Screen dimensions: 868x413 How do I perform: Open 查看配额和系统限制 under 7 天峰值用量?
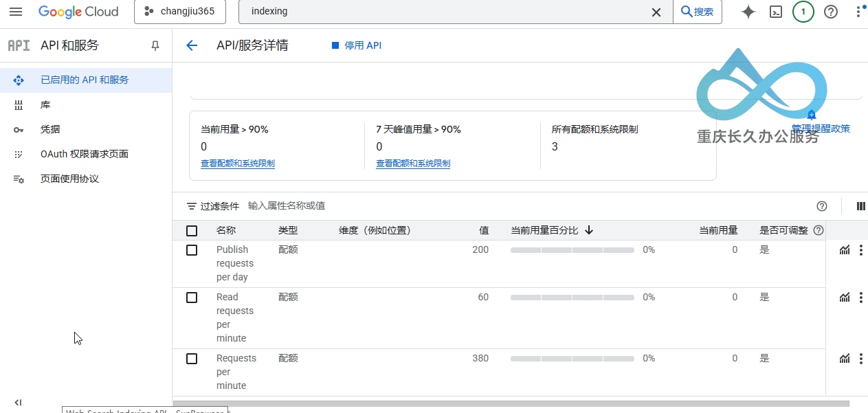click(413, 164)
